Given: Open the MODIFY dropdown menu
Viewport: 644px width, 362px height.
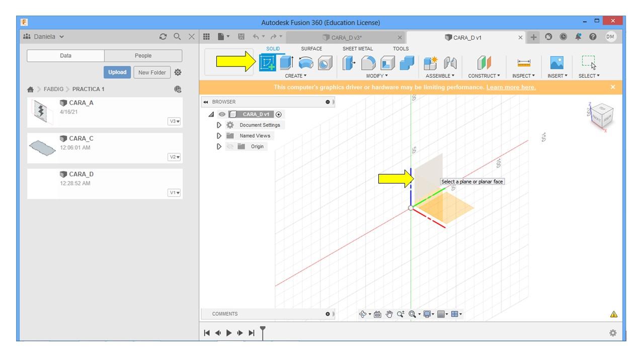Looking at the screenshot, I should click(x=377, y=76).
